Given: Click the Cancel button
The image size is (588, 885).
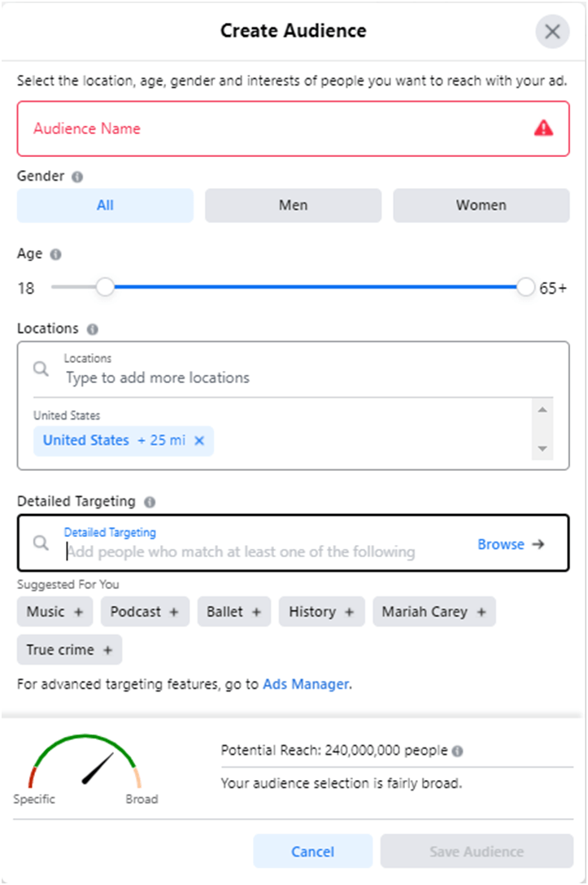Looking at the screenshot, I should [x=312, y=851].
